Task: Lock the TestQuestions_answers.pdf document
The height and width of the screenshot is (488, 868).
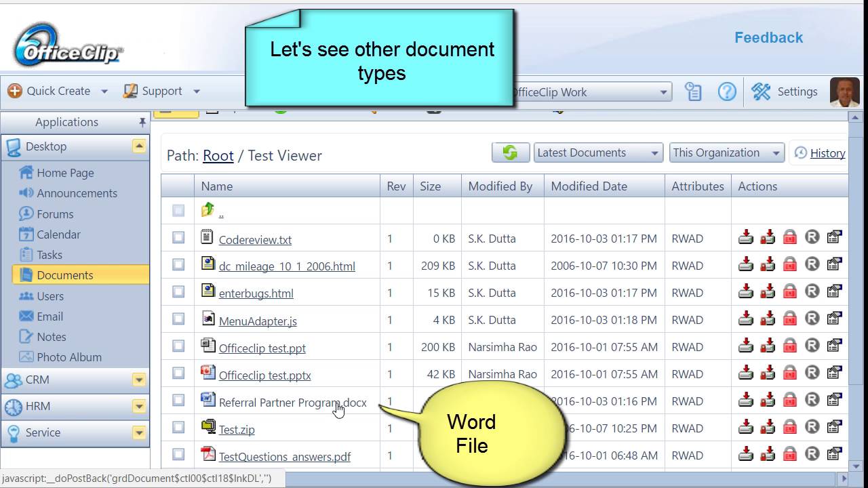Action: click(x=789, y=453)
